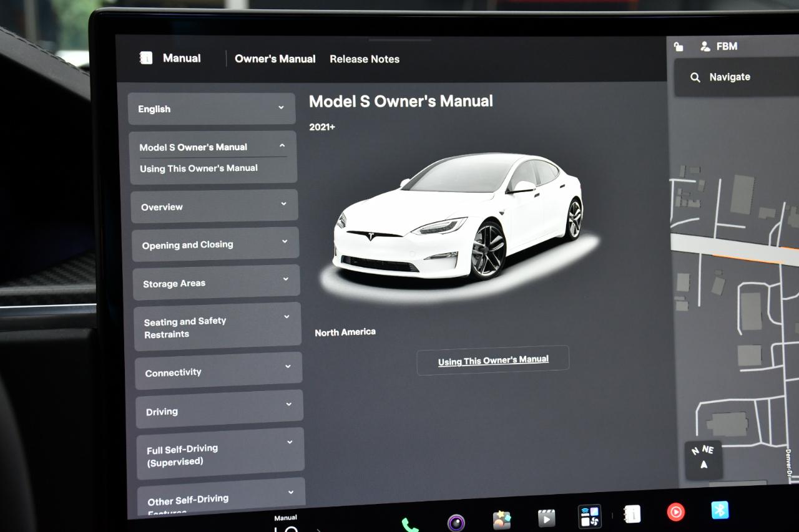The height and width of the screenshot is (532, 799).
Task: Tap the compass N NE orientation button
Action: coord(703,460)
